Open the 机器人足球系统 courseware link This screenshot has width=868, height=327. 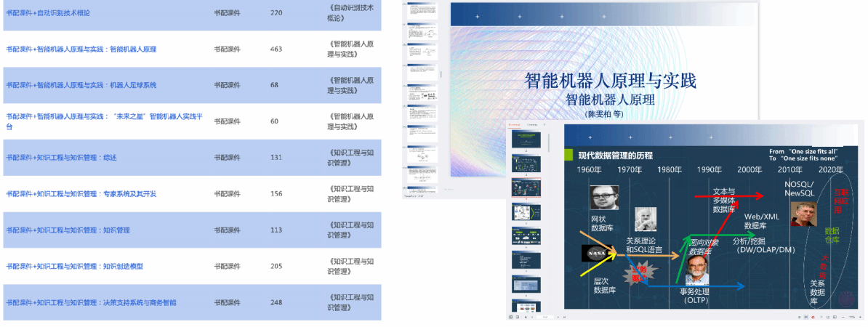click(81, 85)
